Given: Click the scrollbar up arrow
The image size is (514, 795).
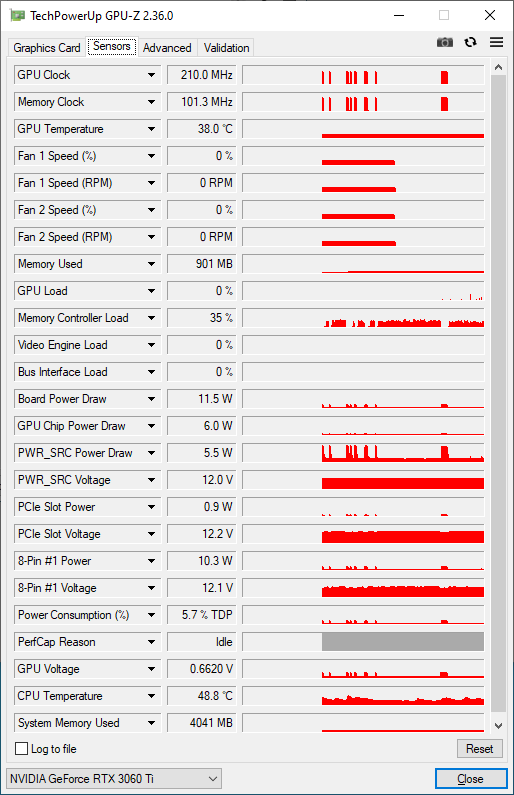Looking at the screenshot, I should [498, 67].
